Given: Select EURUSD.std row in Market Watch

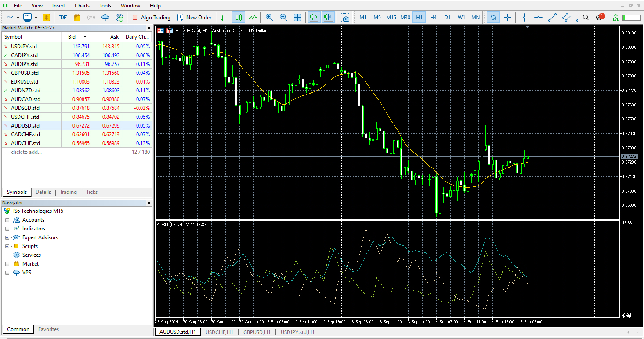Looking at the screenshot, I should click(77, 82).
